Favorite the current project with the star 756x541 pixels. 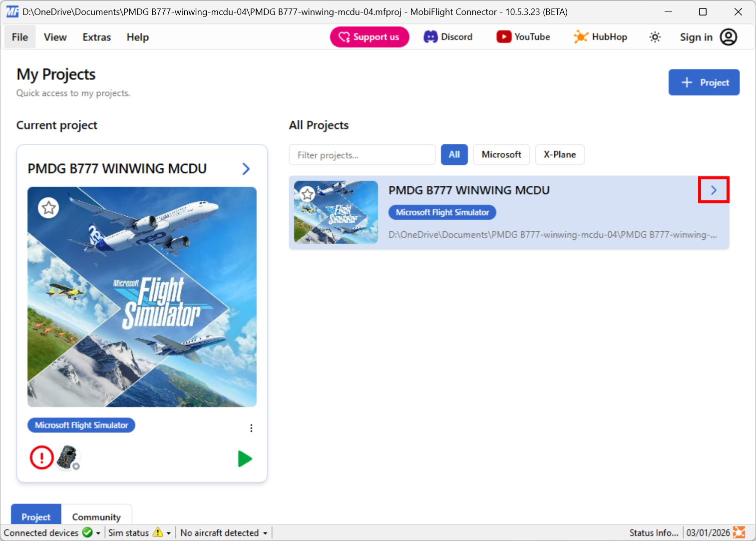(48, 207)
